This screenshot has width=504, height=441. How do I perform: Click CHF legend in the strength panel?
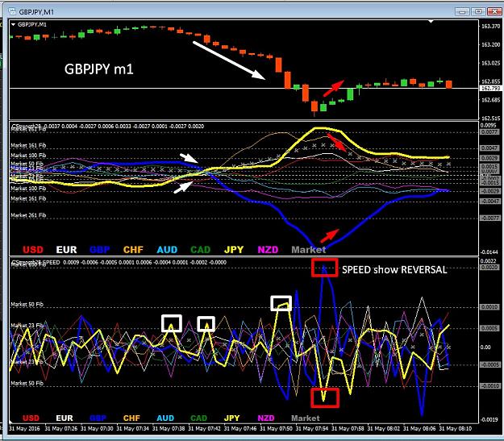click(x=133, y=250)
